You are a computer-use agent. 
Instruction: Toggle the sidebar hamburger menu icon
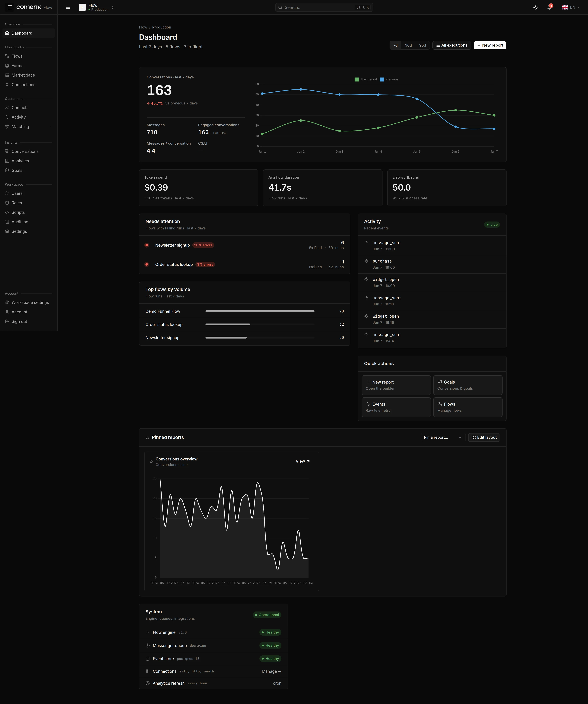pos(68,7)
